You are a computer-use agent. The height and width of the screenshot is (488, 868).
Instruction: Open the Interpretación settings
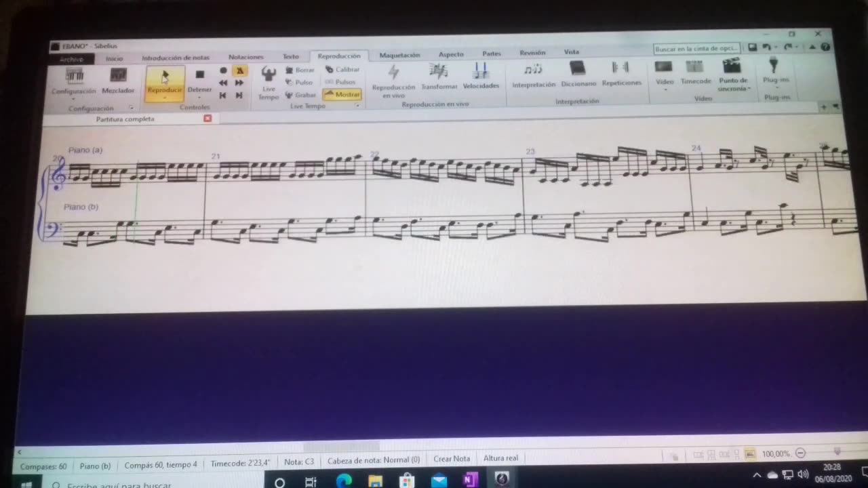pos(534,75)
